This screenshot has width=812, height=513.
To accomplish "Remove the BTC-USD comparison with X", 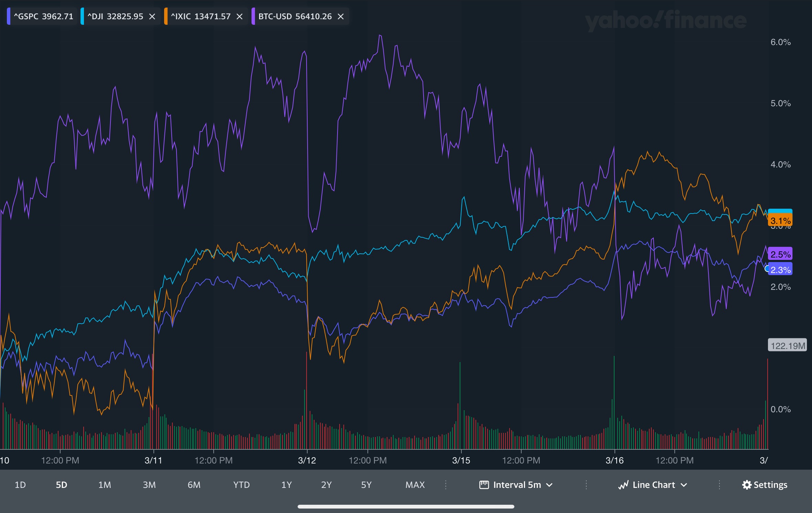I will (341, 17).
